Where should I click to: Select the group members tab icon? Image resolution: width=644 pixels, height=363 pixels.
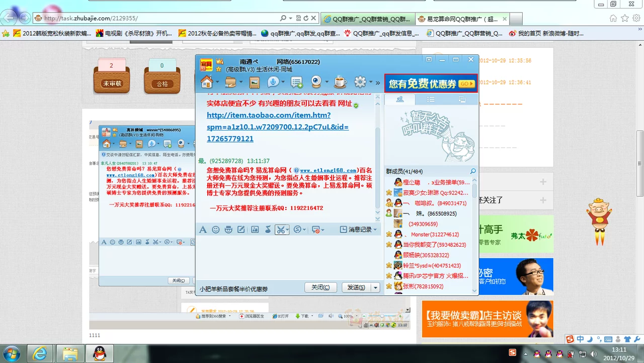pos(400,99)
